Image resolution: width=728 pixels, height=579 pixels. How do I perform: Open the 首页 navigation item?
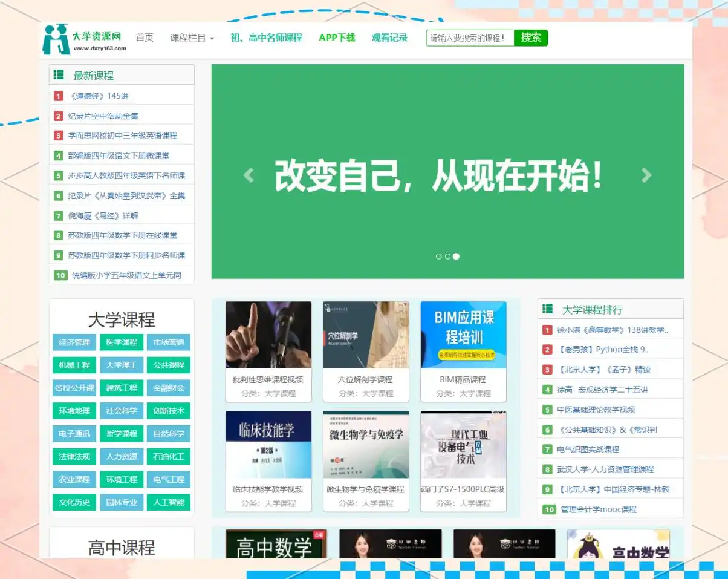(145, 38)
